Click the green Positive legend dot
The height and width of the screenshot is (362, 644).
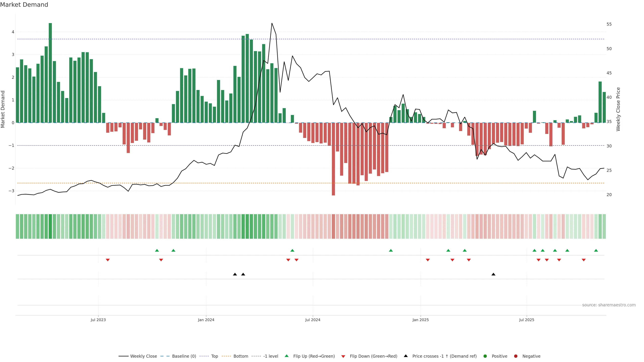point(485,356)
